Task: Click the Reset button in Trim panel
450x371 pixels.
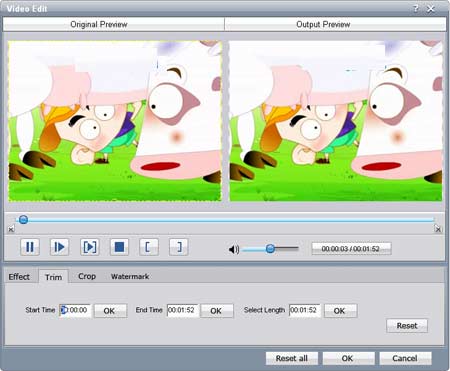Action: click(407, 326)
